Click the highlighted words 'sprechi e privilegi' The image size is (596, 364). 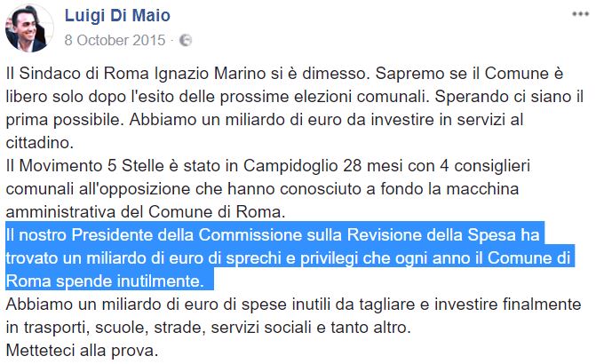click(292, 258)
